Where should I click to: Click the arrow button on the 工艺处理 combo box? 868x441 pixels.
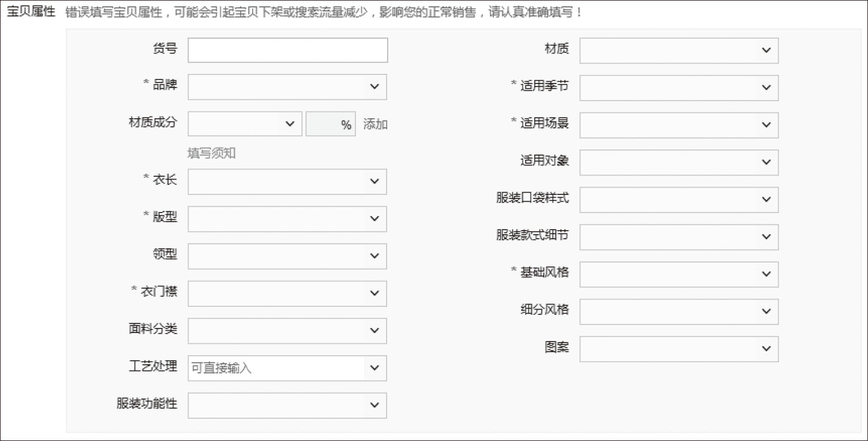[375, 368]
